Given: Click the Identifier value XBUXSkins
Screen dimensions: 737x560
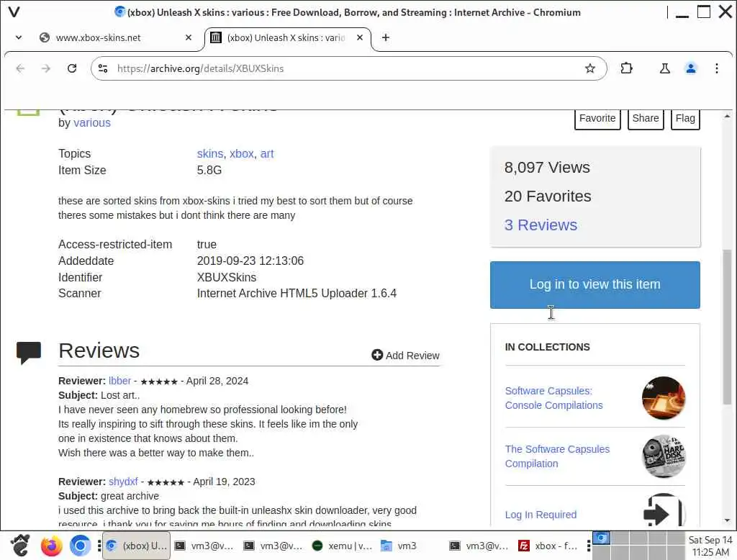Looking at the screenshot, I should [227, 277].
